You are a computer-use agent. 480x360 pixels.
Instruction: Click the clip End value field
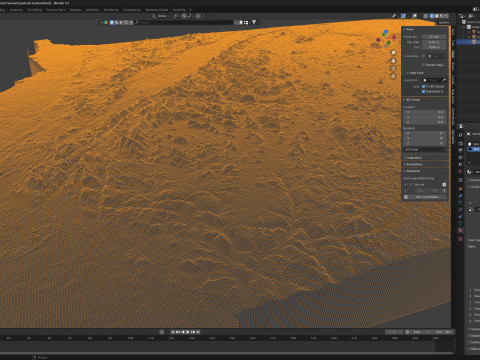pyautogui.click(x=434, y=47)
